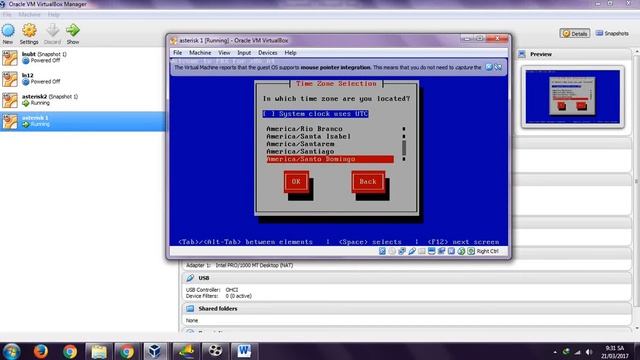640x360 pixels.
Task: Click VirtualBox cube icon on taskbar
Action: 154,351
